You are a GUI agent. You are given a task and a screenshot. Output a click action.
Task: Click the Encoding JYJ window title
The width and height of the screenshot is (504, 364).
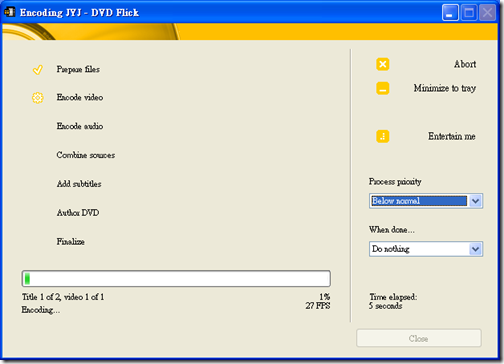click(x=79, y=13)
